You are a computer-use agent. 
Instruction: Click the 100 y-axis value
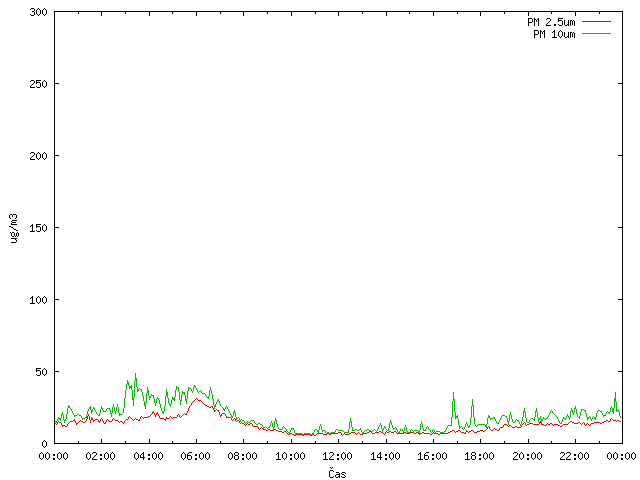pos(38,300)
